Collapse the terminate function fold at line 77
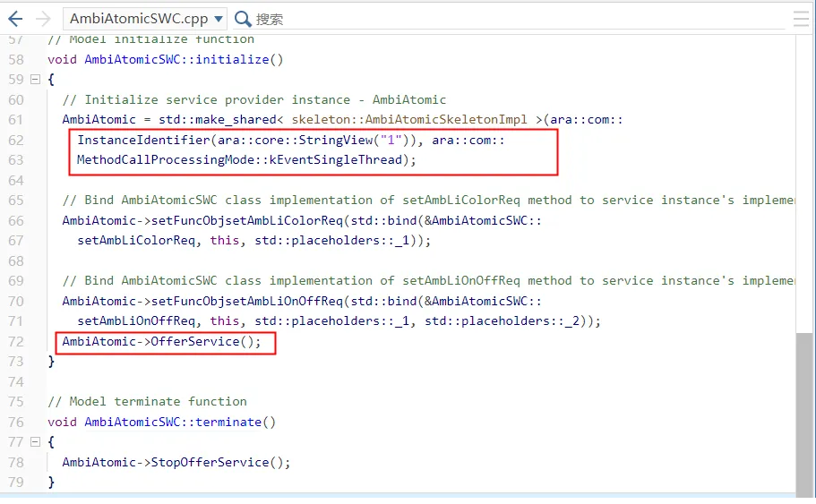 pyautogui.click(x=36, y=442)
